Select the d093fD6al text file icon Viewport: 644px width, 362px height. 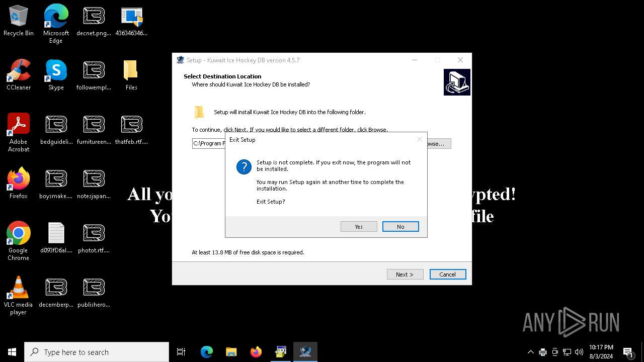[x=56, y=238]
